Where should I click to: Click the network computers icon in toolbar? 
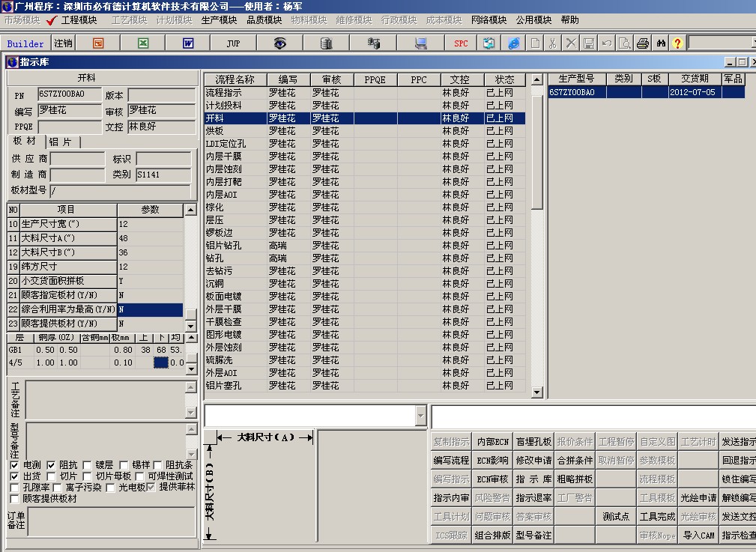374,43
